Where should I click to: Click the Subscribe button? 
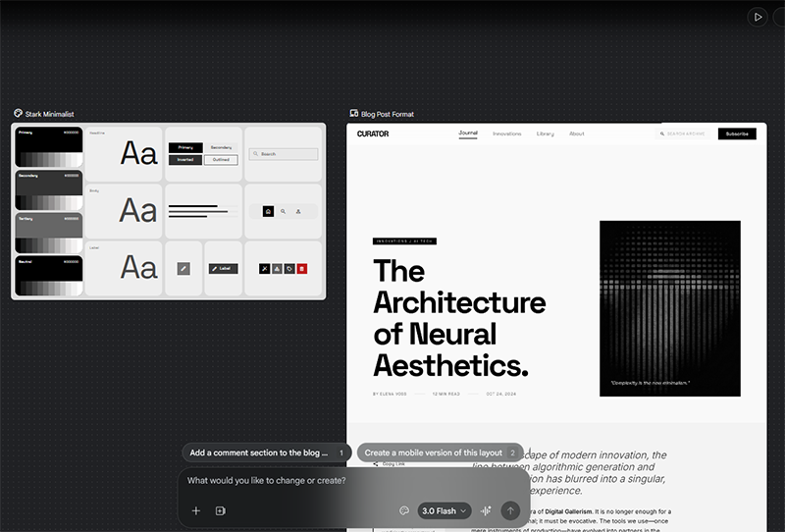[x=737, y=133]
